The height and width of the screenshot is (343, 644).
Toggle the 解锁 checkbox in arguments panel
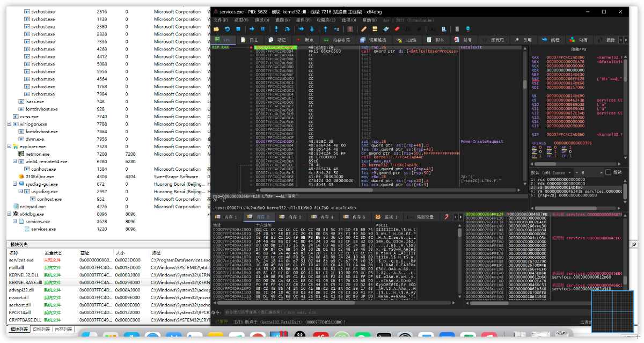(x=608, y=173)
